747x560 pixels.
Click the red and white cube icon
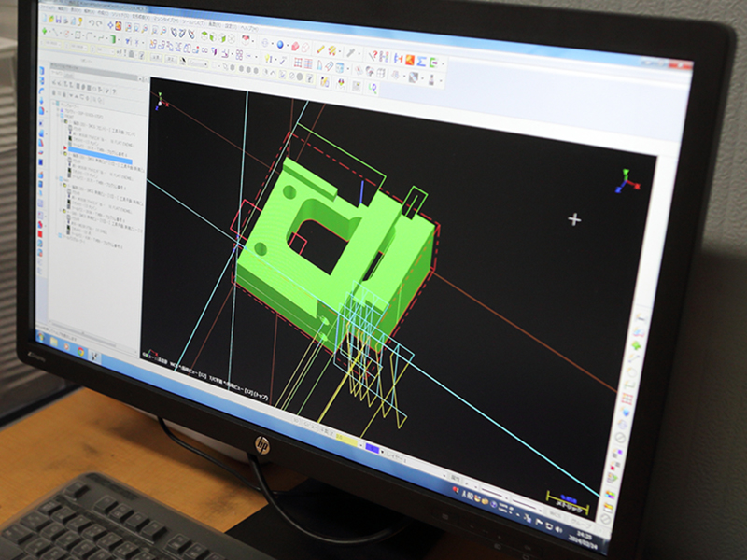246,39
